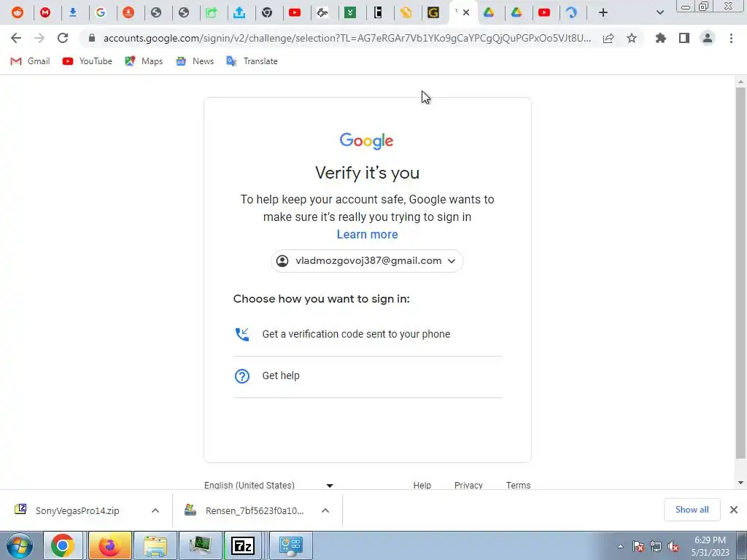The height and width of the screenshot is (560, 747).
Task: Open Windows Explorer from taskbar
Action: (155, 545)
